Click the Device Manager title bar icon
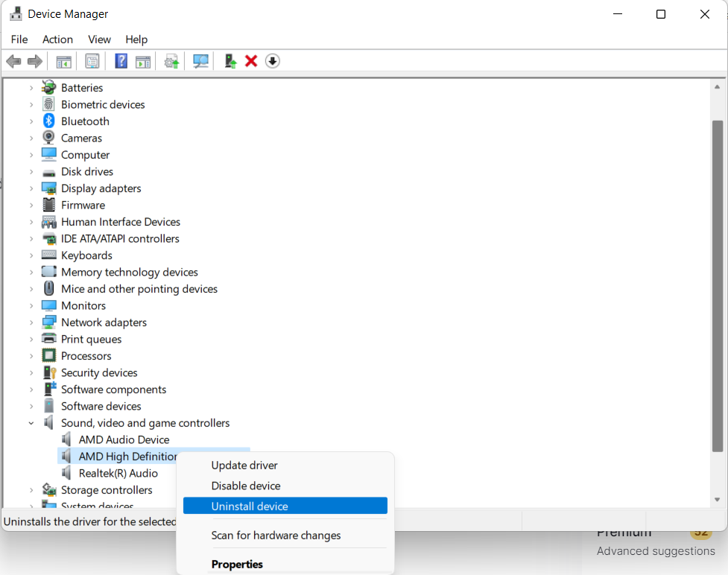The image size is (728, 575). click(16, 14)
